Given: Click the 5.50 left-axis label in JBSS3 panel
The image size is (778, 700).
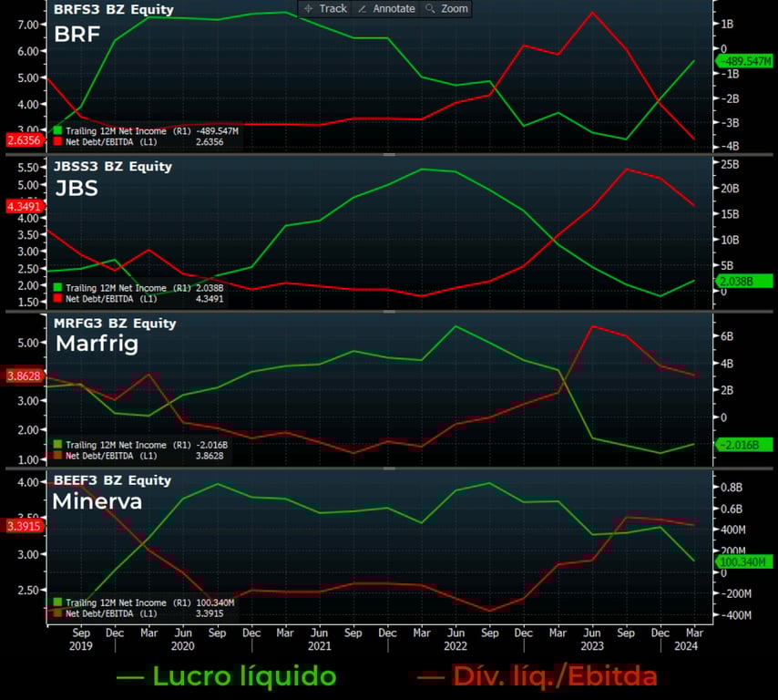Looking at the screenshot, I should 27,168.
